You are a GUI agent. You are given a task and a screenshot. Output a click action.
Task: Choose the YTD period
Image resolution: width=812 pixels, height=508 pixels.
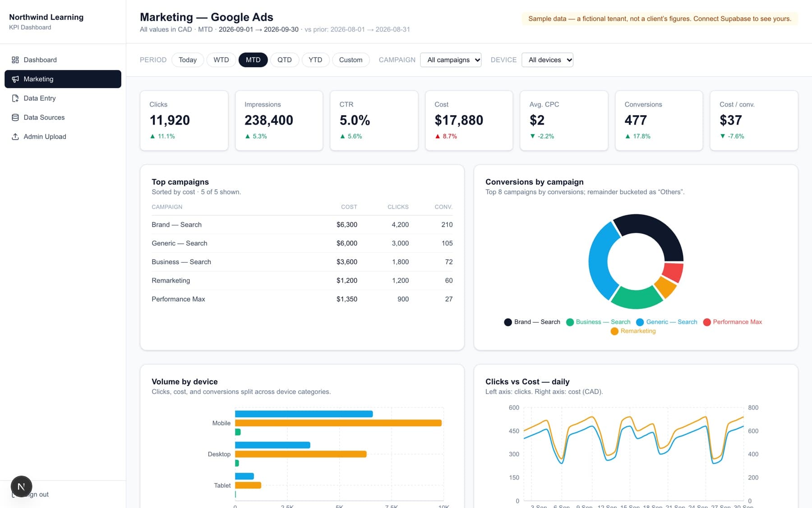click(315, 60)
